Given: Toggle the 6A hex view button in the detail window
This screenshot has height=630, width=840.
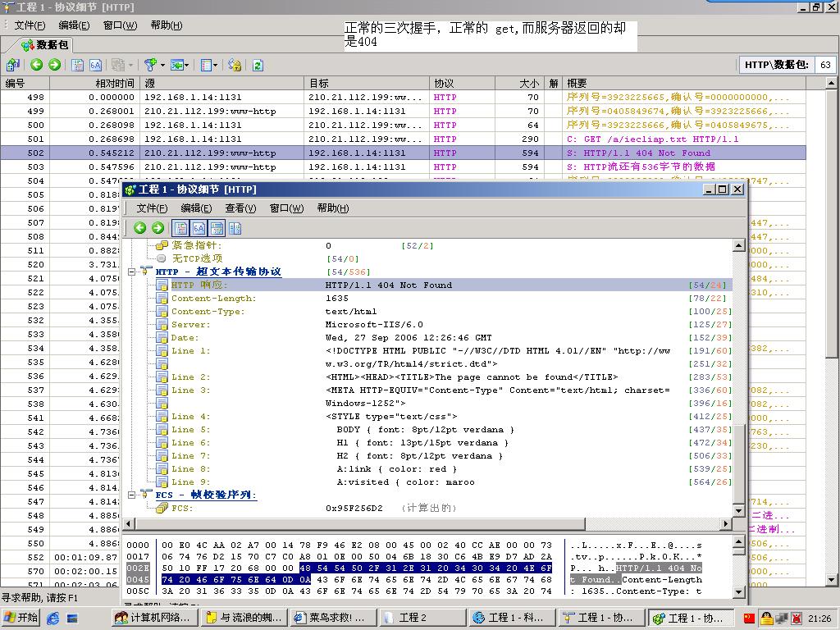Looking at the screenshot, I should (x=199, y=228).
